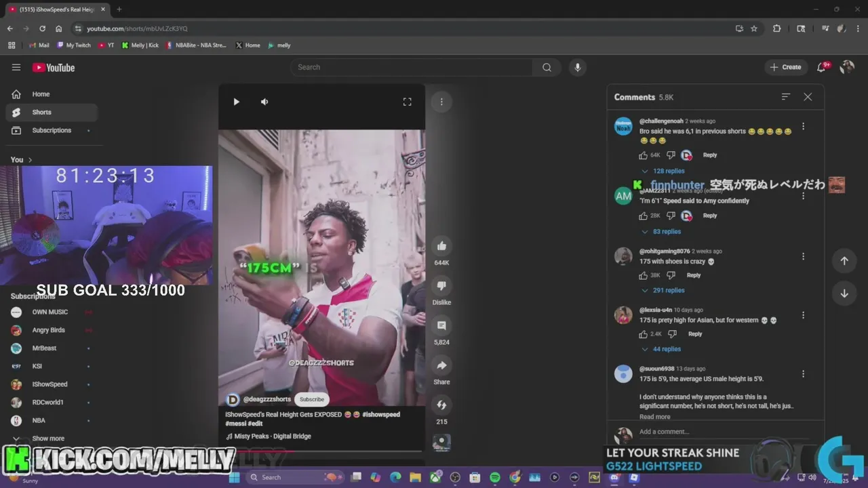Like the lexsia-u4n comment with 2.4K
Screen dimensions: 868x488
pyautogui.click(x=644, y=334)
